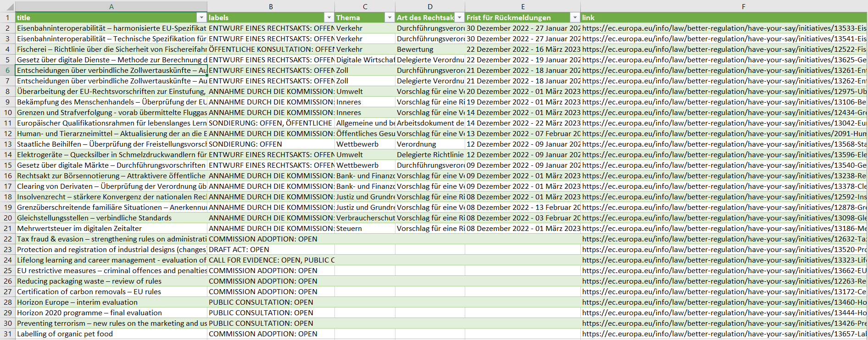Select 'Delegierte Richtlinie' cell in row 14
The width and height of the screenshot is (868, 340).
(430, 154)
